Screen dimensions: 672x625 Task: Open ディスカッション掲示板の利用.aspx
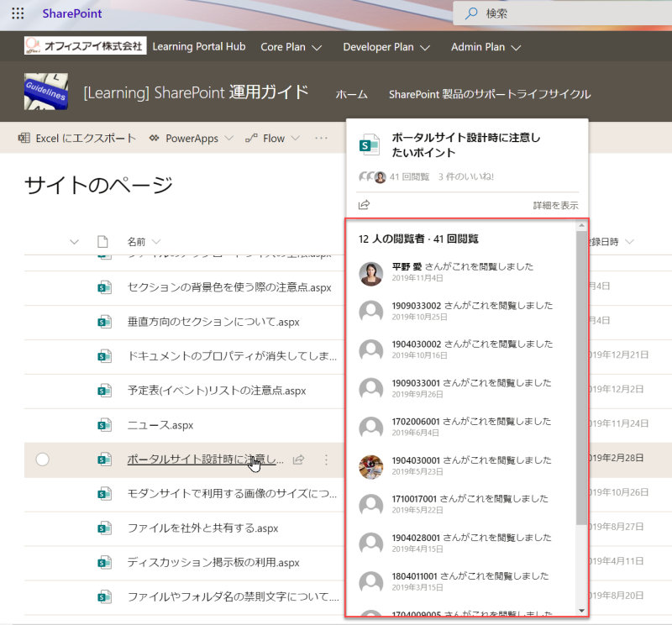pyautogui.click(x=213, y=562)
